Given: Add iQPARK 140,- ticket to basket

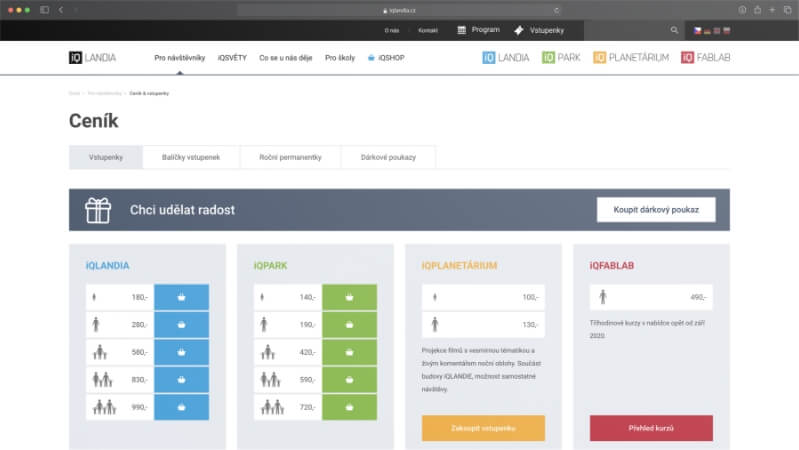Looking at the screenshot, I should [349, 297].
